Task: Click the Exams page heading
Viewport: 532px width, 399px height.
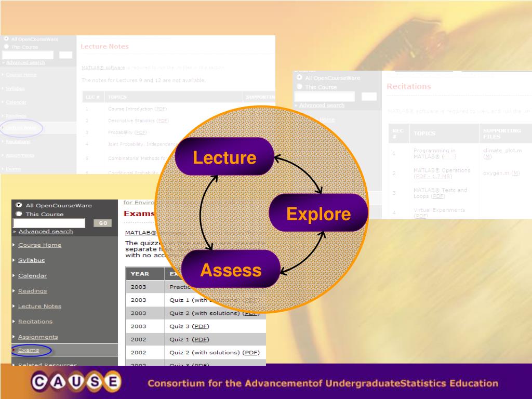Action: 139,214
